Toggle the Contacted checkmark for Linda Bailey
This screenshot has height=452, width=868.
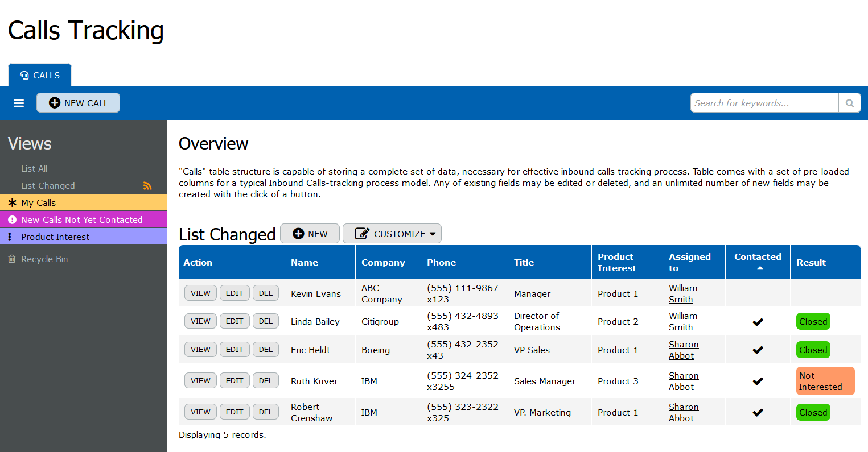[758, 322]
